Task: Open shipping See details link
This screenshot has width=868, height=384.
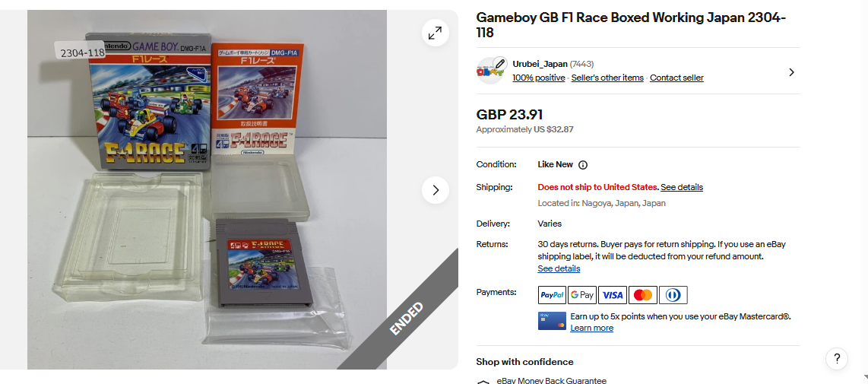Action: (682, 187)
